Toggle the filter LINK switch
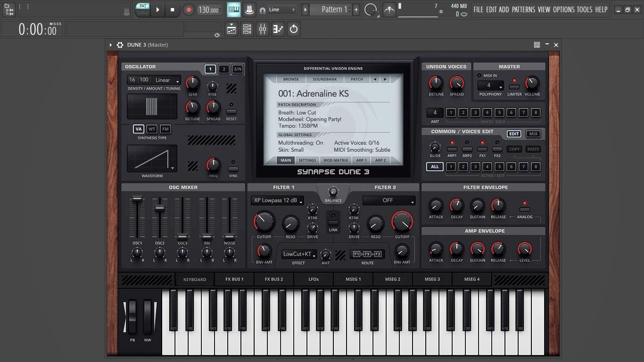 click(x=333, y=222)
